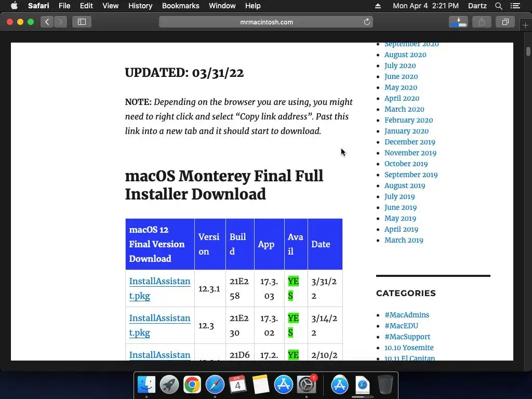
Task: Open the Safari menu
Action: pyautogui.click(x=38, y=6)
